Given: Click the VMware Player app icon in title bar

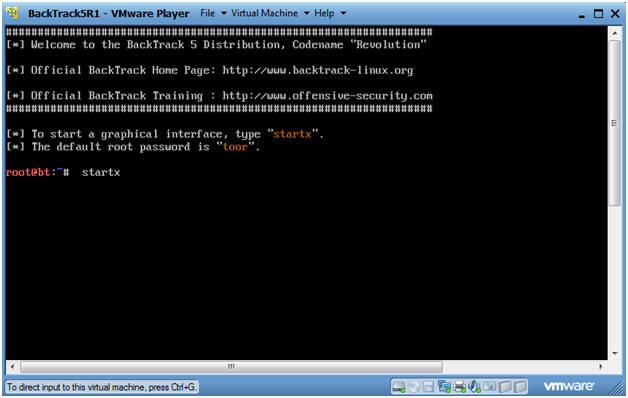Looking at the screenshot, I should click(12, 13).
